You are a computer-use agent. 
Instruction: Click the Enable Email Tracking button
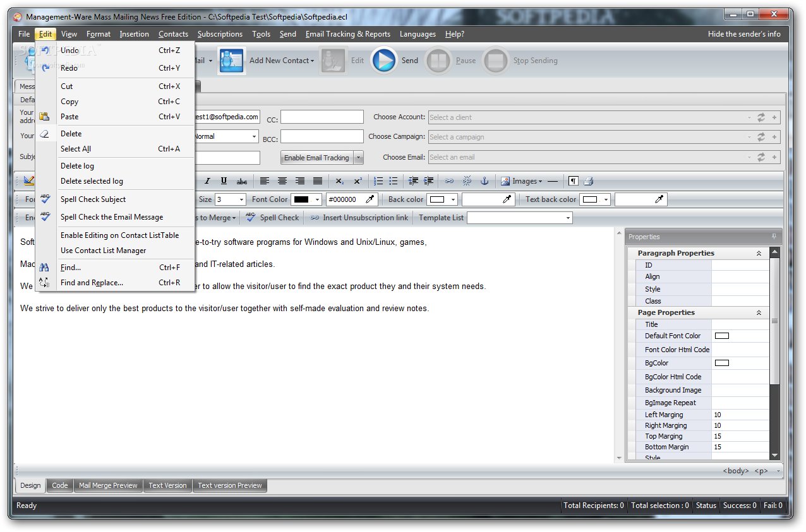[316, 158]
